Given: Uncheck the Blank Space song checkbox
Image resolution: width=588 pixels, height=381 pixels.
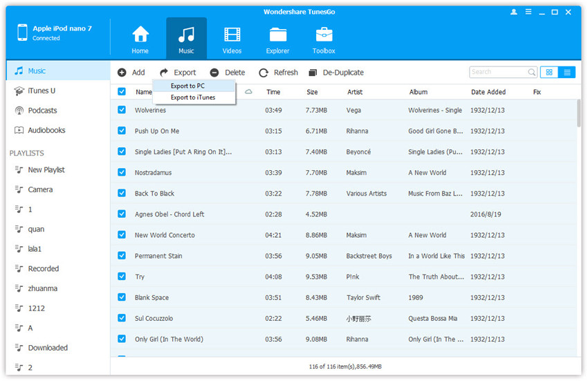Looking at the screenshot, I should (122, 297).
